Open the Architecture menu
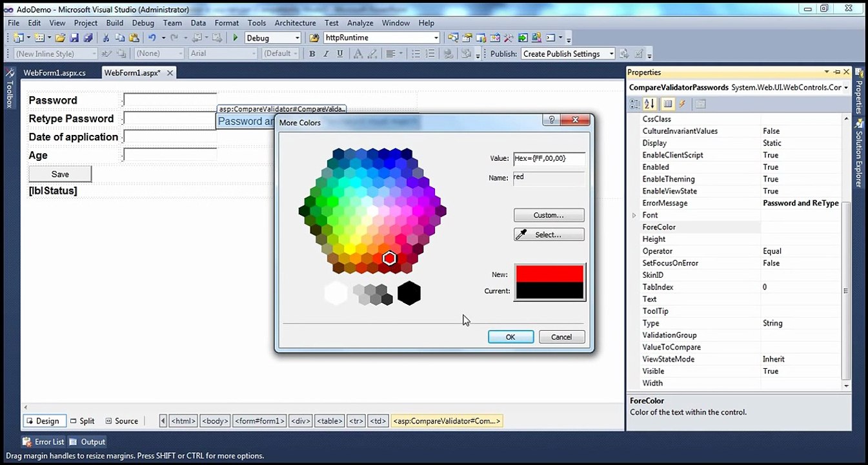The height and width of the screenshot is (465, 868). pos(295,23)
